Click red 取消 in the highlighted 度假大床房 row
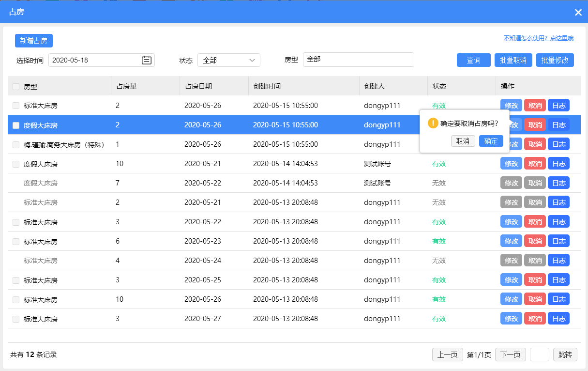The width and height of the screenshot is (588, 371). coord(535,124)
